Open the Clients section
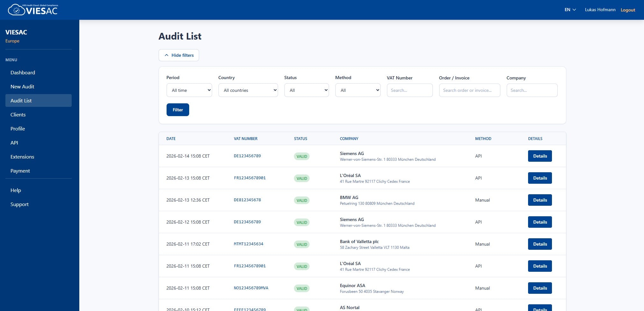Screen dimensions: 644x311 pyautogui.click(x=18, y=115)
